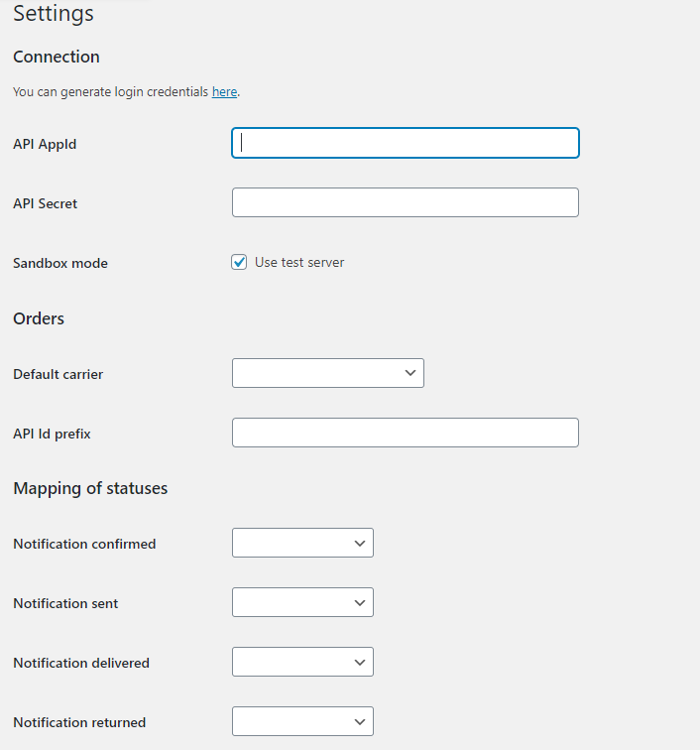Click the 'Use test server' label text

299,262
